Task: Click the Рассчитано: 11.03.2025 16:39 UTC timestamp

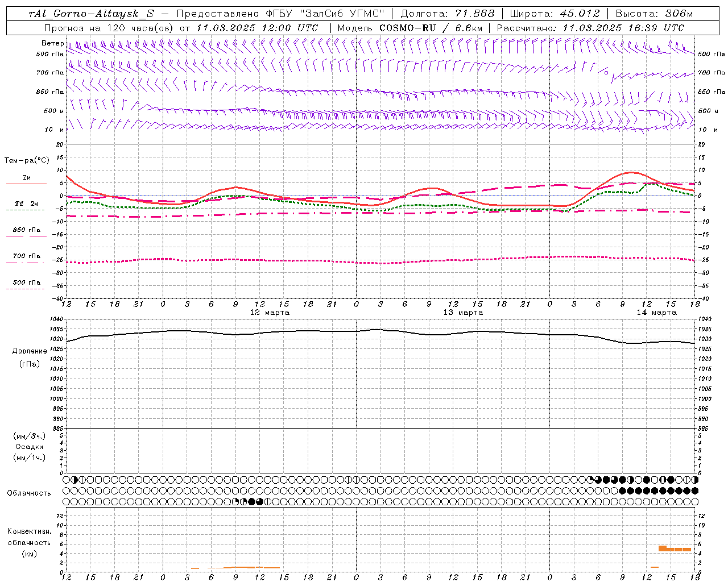Action: pos(590,28)
